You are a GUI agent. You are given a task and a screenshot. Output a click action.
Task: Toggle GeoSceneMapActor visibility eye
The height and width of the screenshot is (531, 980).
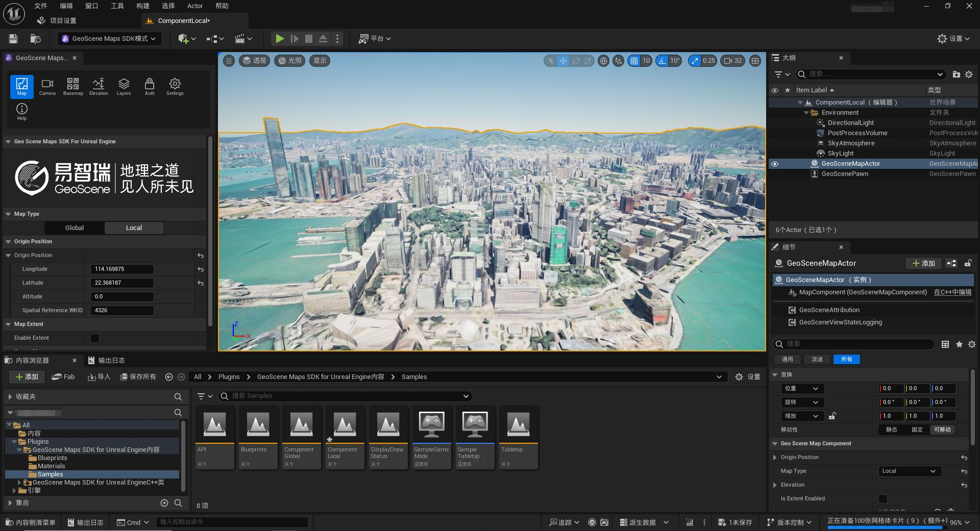pos(774,164)
